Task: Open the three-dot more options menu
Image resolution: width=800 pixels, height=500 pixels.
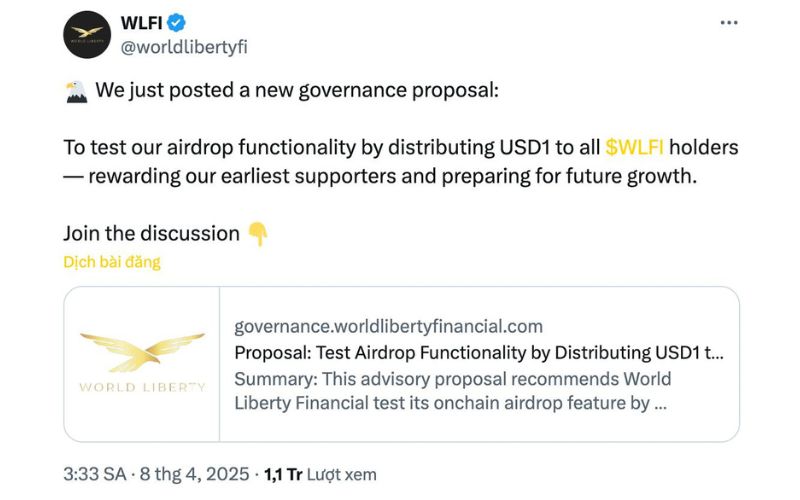Action: pyautogui.click(x=729, y=22)
